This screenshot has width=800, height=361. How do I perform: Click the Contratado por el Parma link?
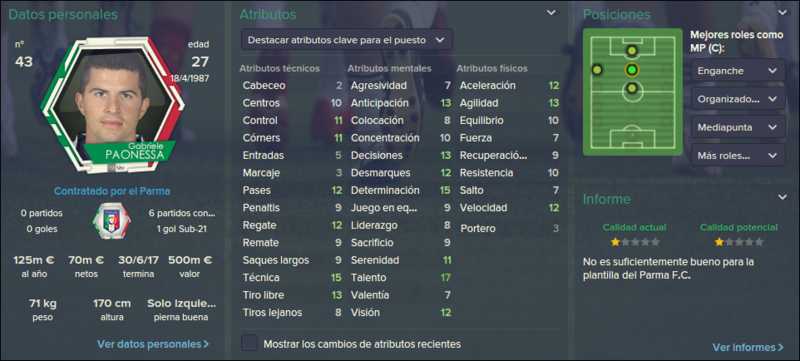[112, 191]
